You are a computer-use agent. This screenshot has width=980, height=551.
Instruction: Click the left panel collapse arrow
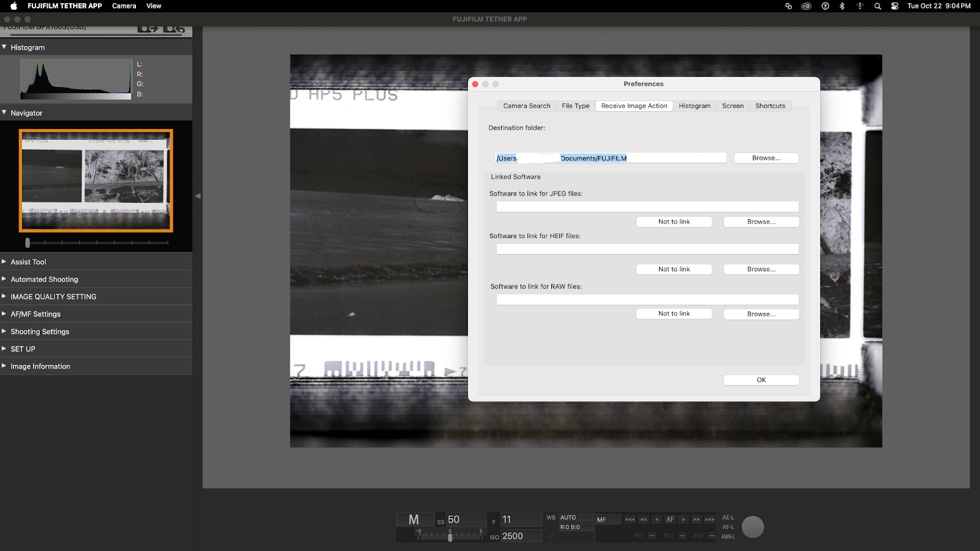click(x=197, y=196)
